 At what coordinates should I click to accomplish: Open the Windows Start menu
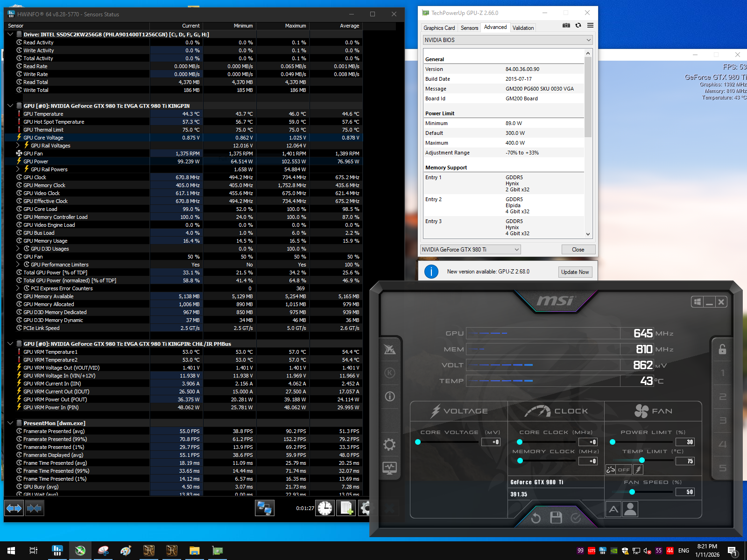[x=11, y=551]
